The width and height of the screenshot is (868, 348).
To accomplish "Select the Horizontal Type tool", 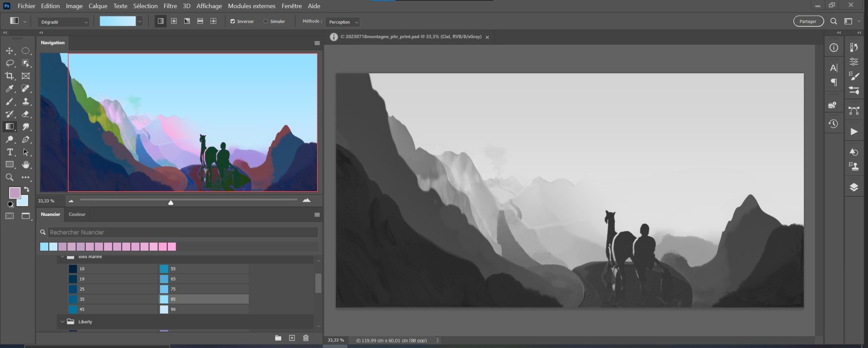I will click(9, 152).
